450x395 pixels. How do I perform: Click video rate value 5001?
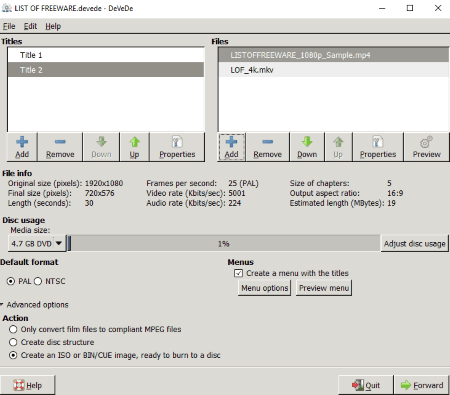[237, 193]
